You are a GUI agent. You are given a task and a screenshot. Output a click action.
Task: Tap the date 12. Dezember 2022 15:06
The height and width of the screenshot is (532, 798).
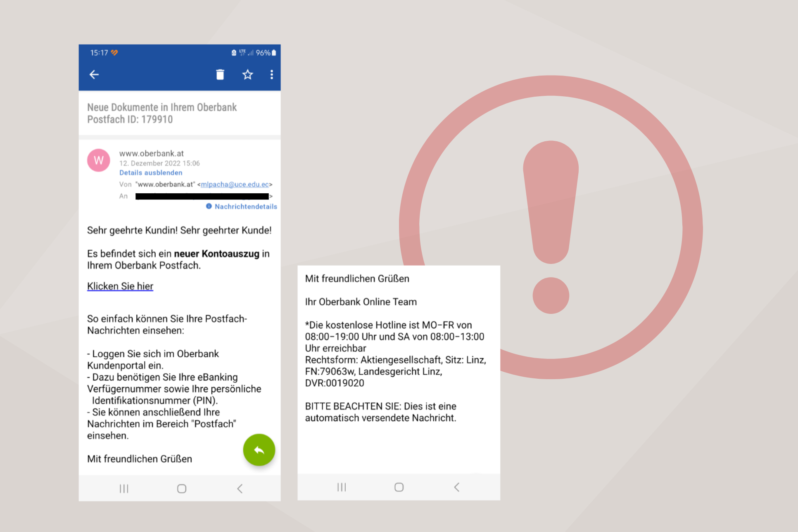coord(159,163)
